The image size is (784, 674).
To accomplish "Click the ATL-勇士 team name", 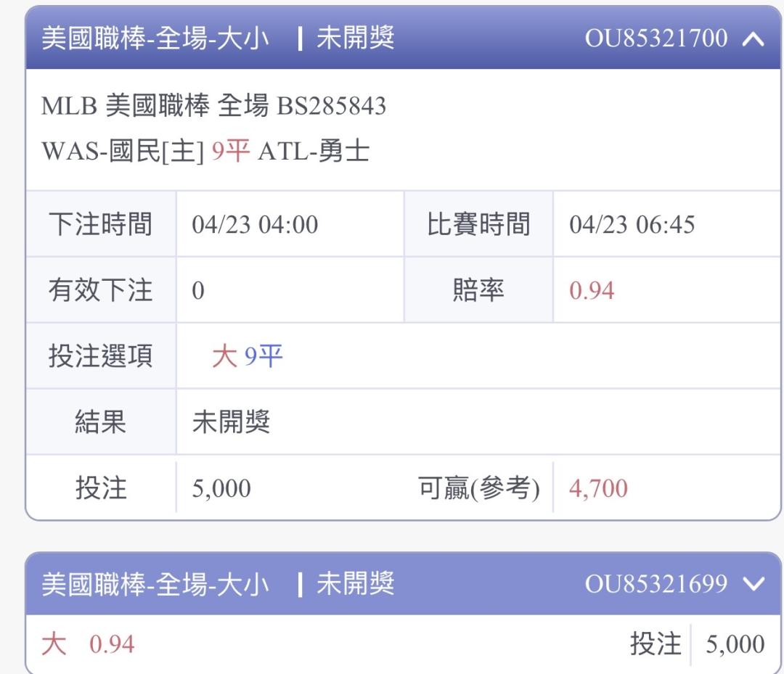I will click(314, 152).
